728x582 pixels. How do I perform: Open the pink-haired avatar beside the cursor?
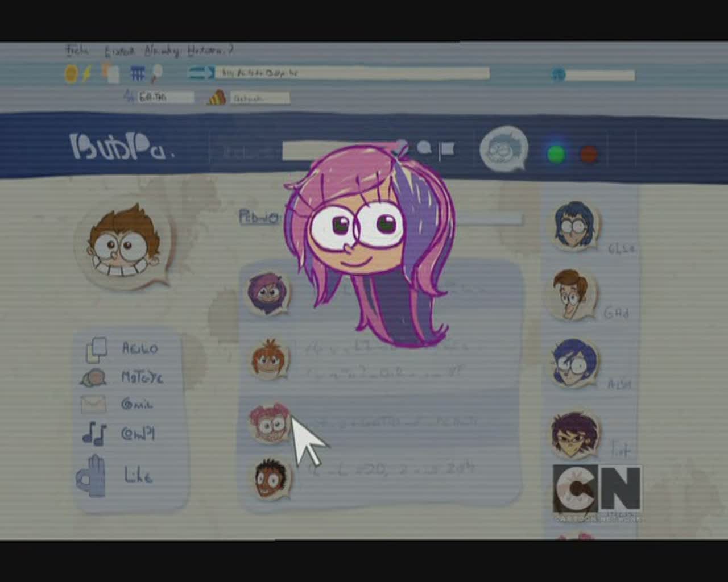[x=270, y=422]
